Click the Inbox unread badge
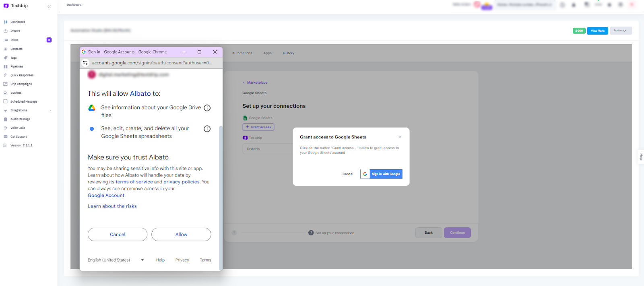 (49, 40)
